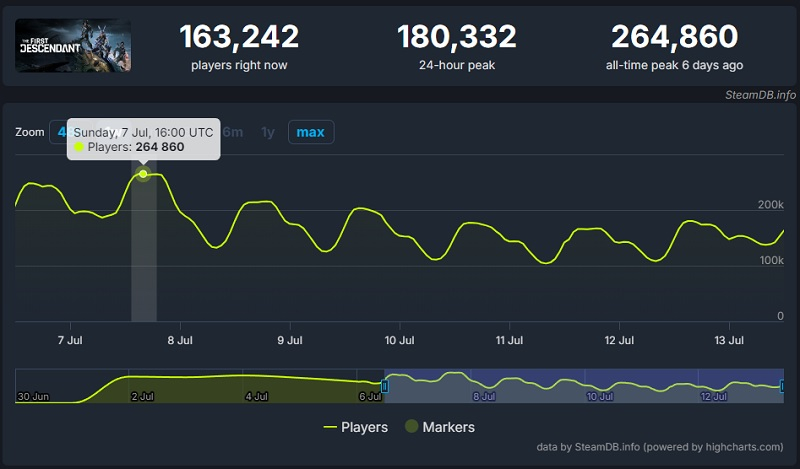Click the '163,242' current players figure
Screen dimensions: 800x469
tap(239, 37)
